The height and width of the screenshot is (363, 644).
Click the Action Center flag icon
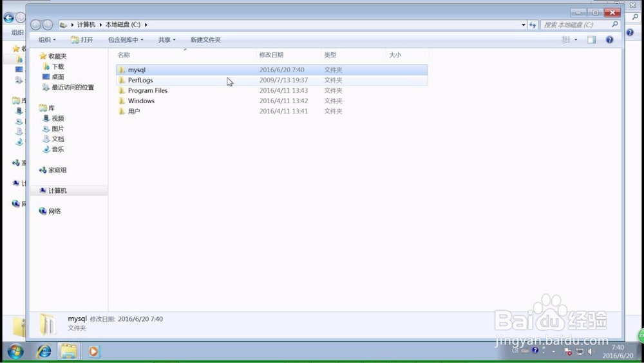(x=568, y=351)
